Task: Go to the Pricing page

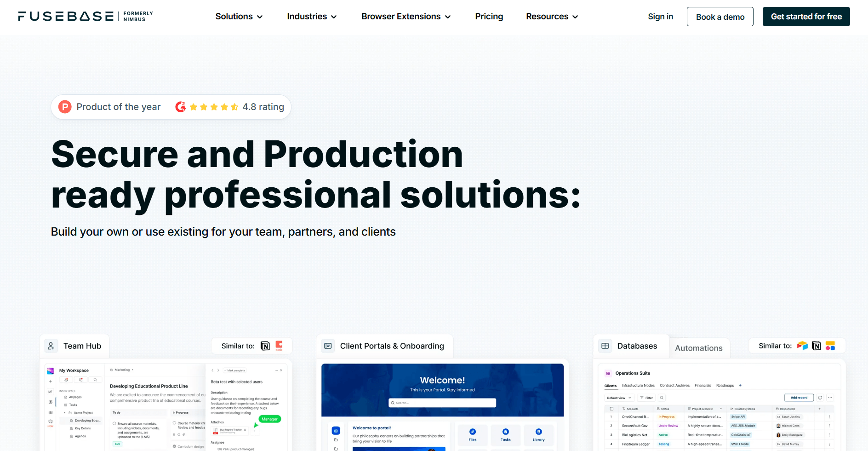Action: click(489, 17)
